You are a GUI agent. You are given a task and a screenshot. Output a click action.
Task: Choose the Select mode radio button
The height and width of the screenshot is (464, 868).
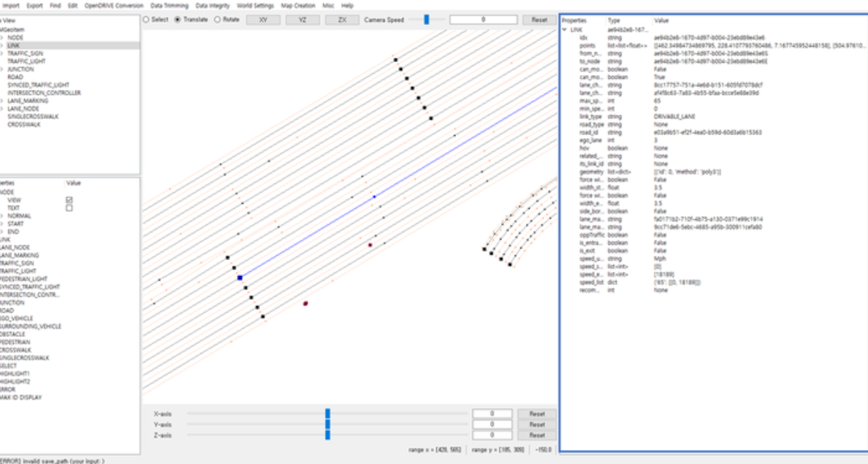(x=146, y=20)
